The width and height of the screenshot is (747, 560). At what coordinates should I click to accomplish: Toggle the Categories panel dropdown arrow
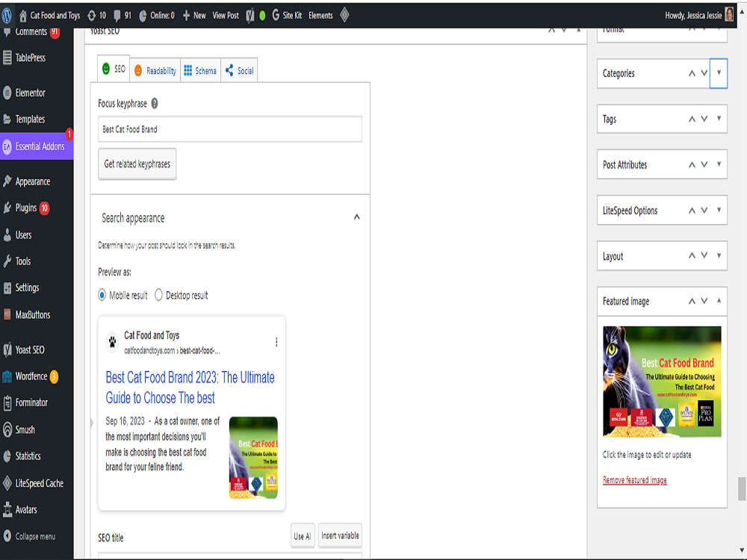tap(719, 73)
